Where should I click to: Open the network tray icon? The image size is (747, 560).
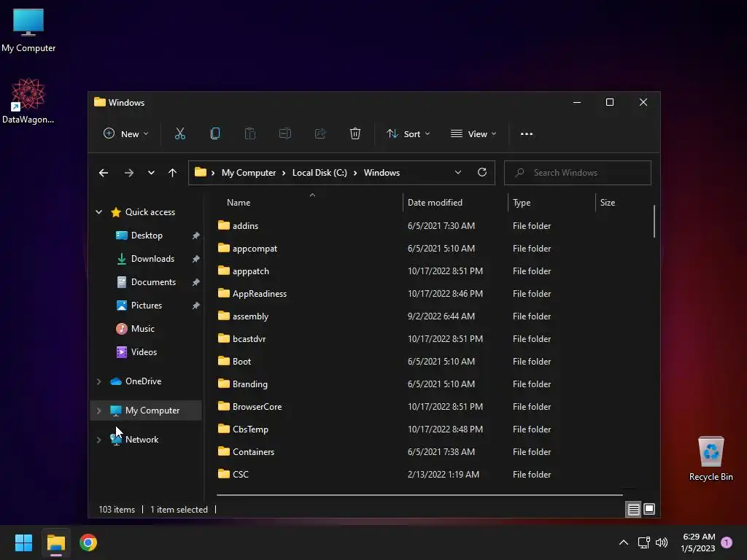coord(644,542)
